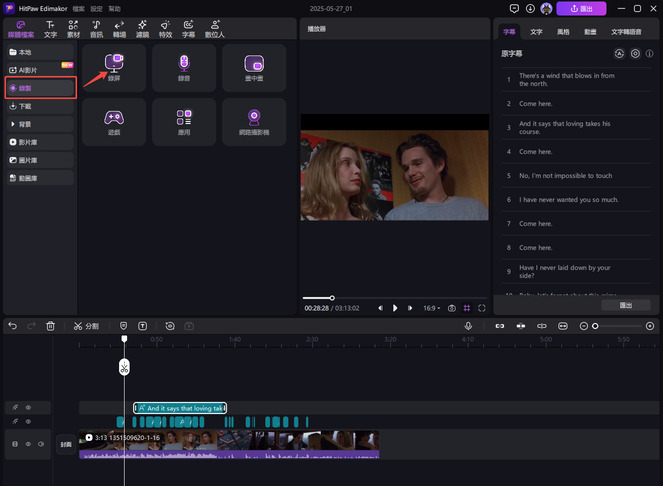
Task: Open the 轉場 transitions tab
Action: point(119,29)
